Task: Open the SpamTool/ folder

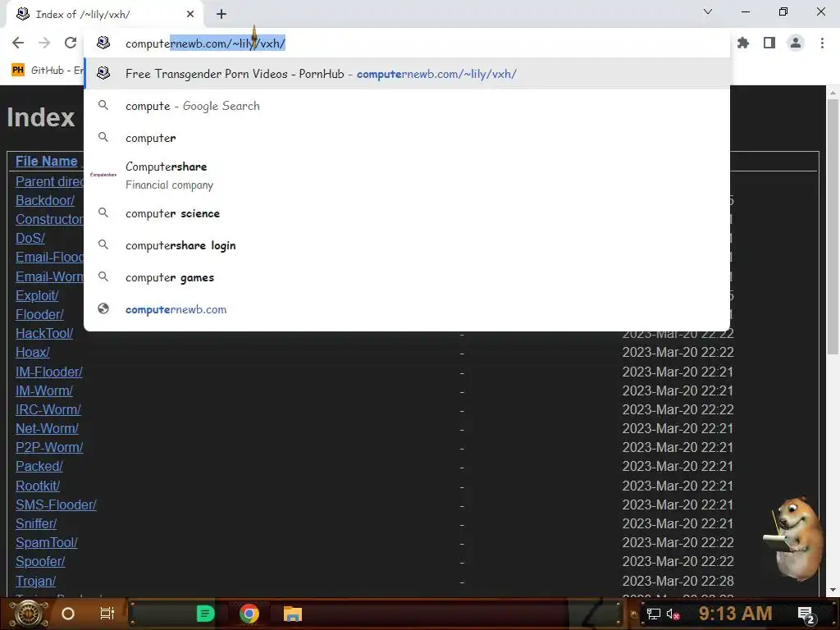Action: pyautogui.click(x=47, y=543)
